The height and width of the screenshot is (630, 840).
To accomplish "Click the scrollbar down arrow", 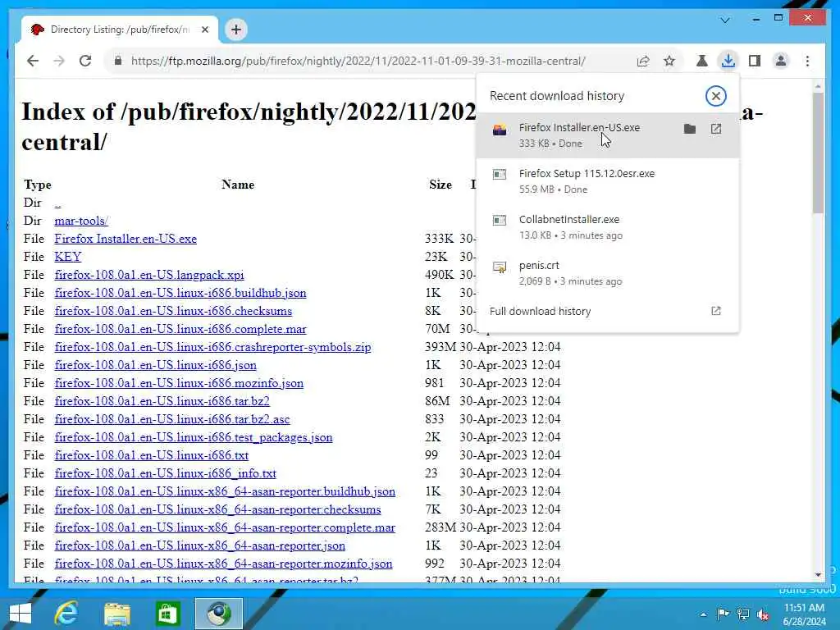I will pyautogui.click(x=818, y=574).
